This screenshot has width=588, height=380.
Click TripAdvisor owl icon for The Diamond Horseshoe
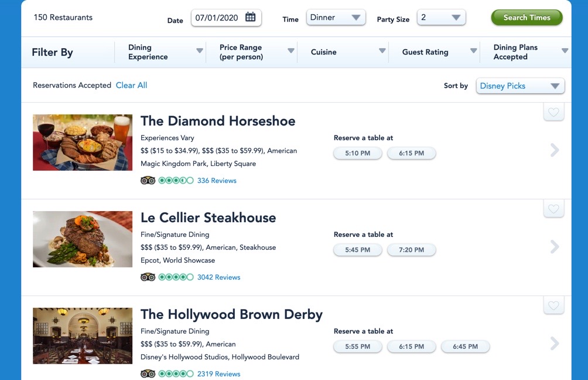[x=148, y=181]
